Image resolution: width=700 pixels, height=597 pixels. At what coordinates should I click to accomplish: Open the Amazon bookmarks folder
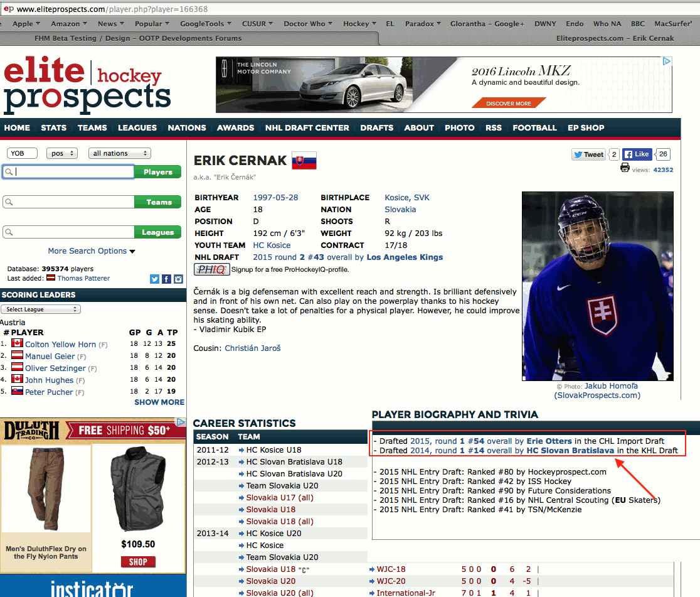pos(69,24)
